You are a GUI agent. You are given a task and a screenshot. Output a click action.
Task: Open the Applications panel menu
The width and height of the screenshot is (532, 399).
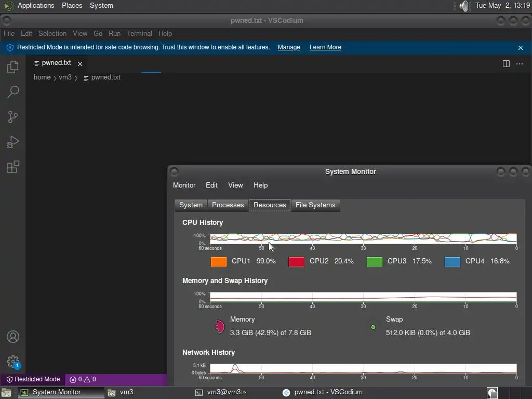tap(36, 6)
